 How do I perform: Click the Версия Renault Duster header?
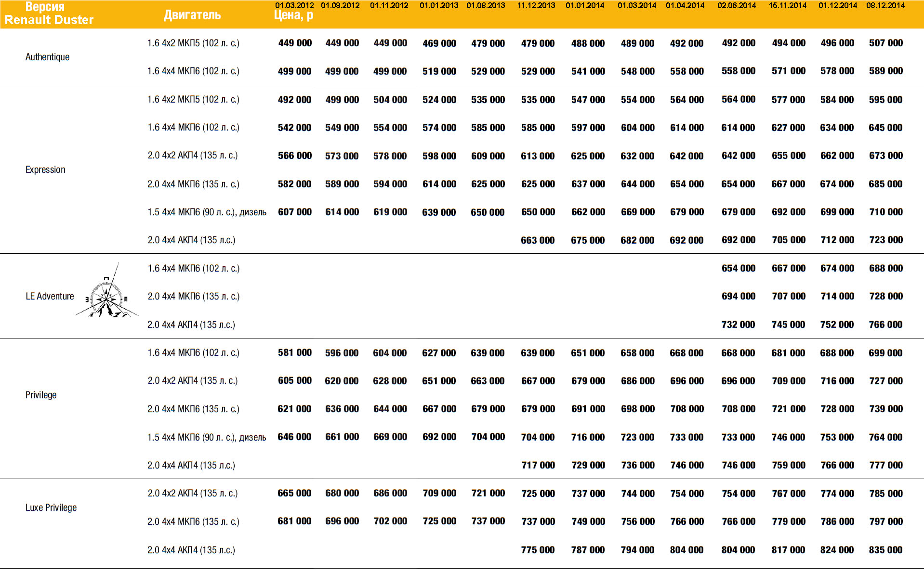49,13
